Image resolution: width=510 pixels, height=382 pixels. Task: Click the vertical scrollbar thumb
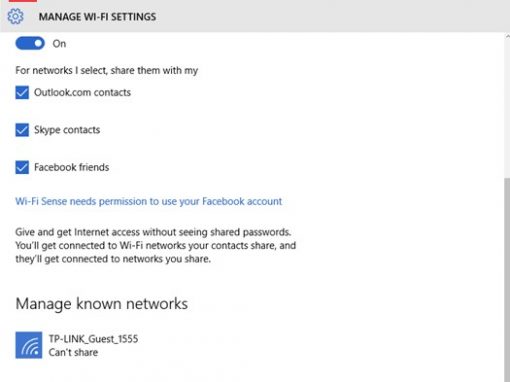click(x=507, y=280)
